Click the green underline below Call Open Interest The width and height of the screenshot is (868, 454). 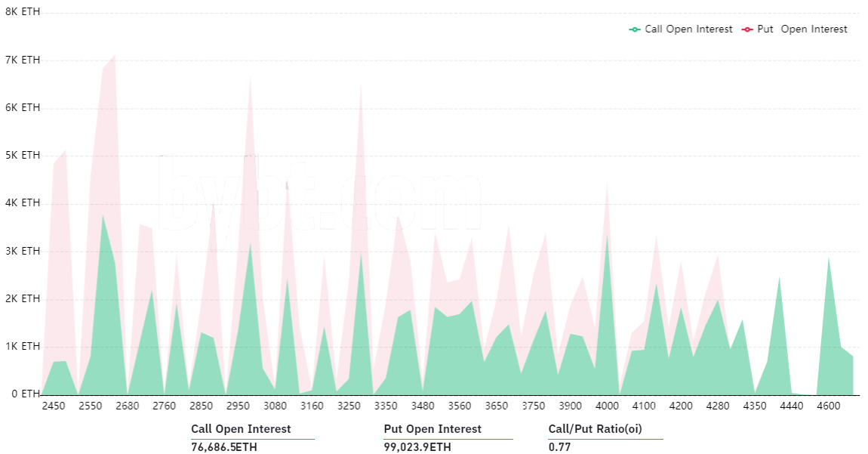coord(253,439)
